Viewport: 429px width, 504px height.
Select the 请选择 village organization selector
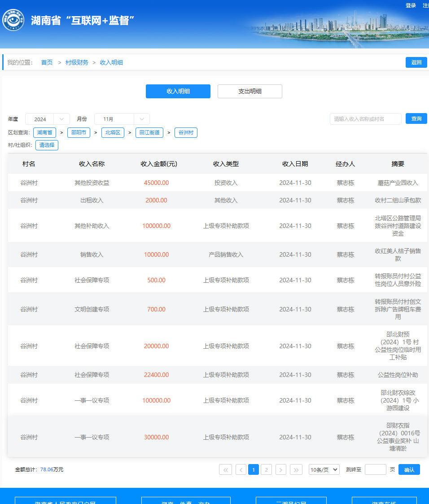pyautogui.click(x=47, y=145)
